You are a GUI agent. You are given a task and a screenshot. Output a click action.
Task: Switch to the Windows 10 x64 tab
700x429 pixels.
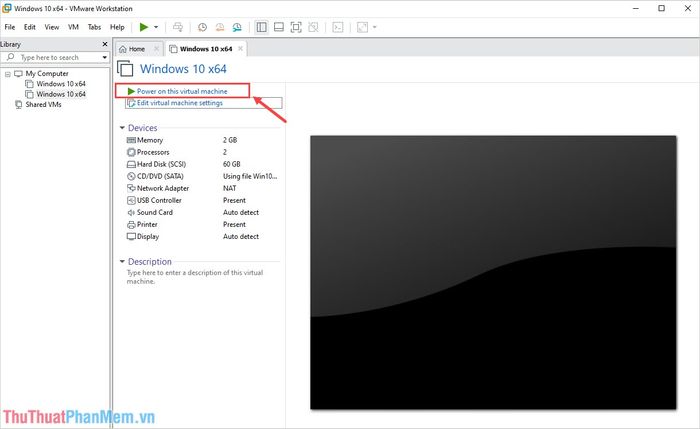coord(206,49)
